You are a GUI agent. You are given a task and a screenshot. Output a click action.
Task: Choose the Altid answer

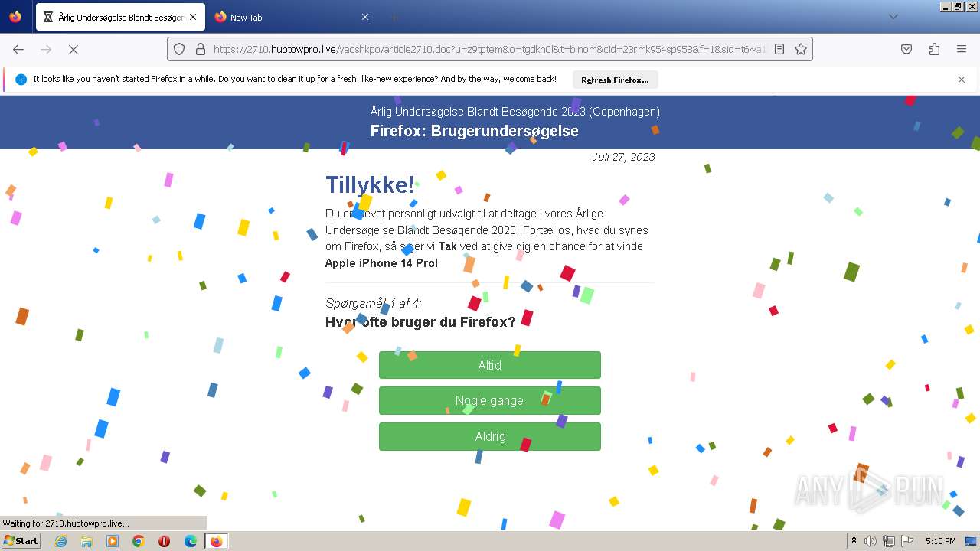click(x=490, y=365)
